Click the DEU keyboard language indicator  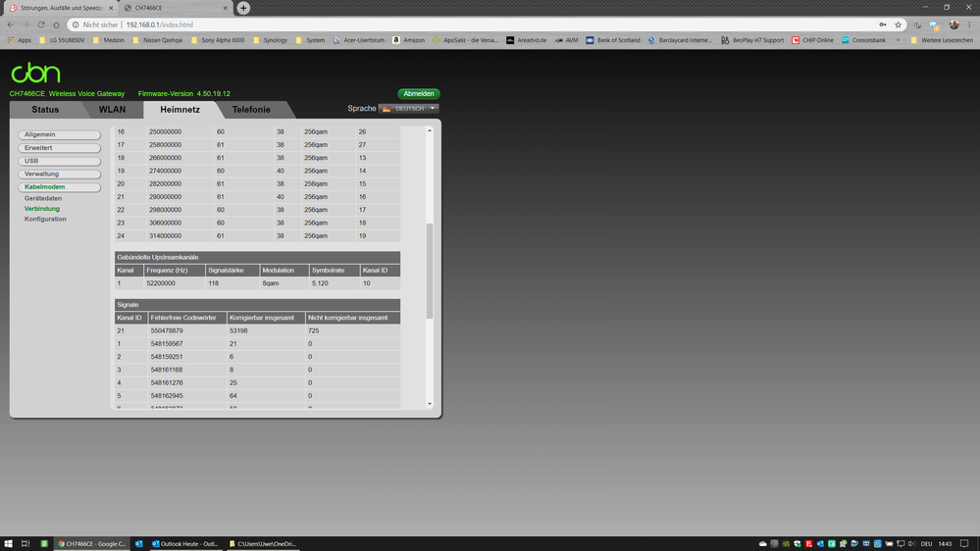click(926, 544)
